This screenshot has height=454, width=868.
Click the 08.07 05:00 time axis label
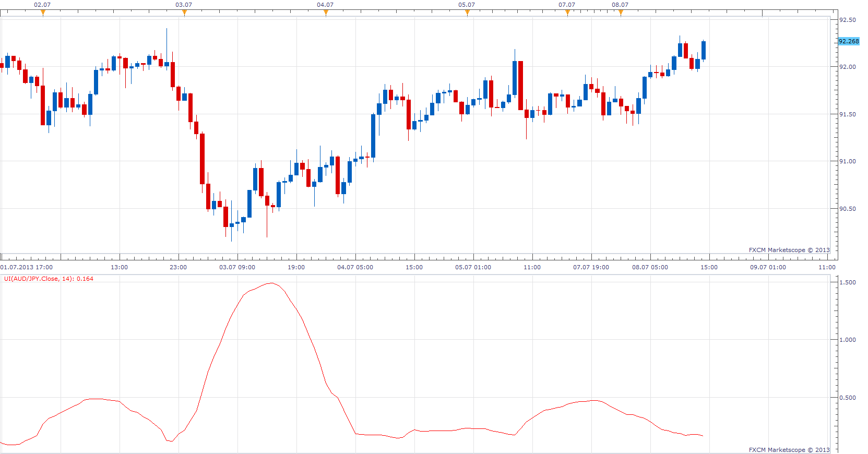(650, 267)
